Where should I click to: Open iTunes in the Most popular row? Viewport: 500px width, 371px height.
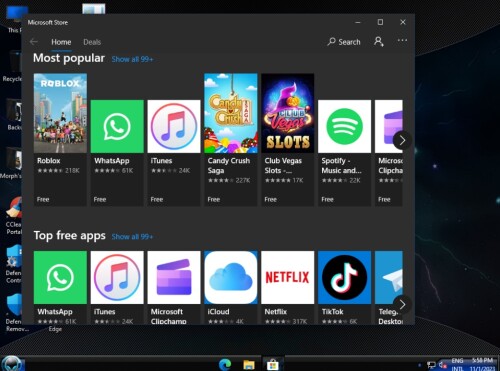(x=174, y=153)
